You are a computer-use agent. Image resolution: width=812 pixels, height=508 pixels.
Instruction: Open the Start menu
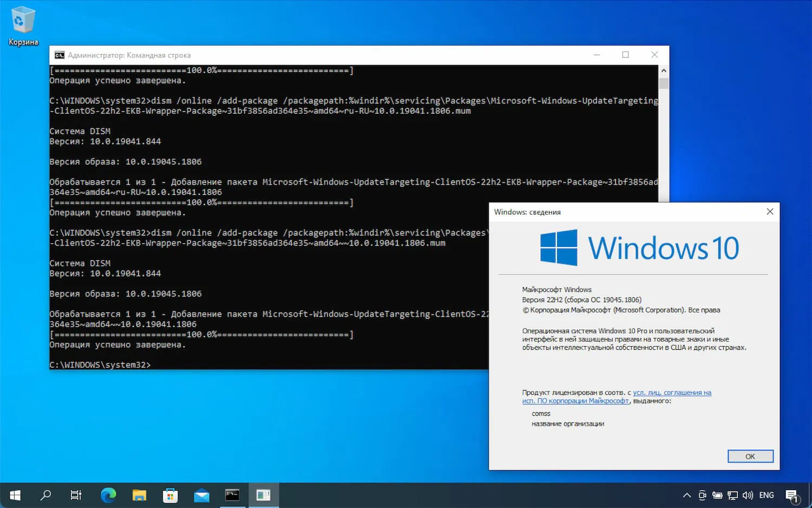tap(15, 495)
